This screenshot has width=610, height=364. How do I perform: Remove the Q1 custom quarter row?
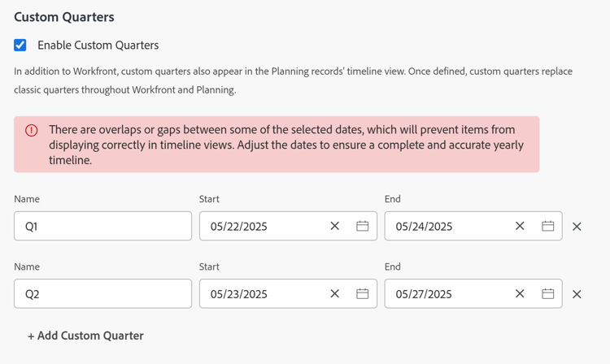[577, 227]
